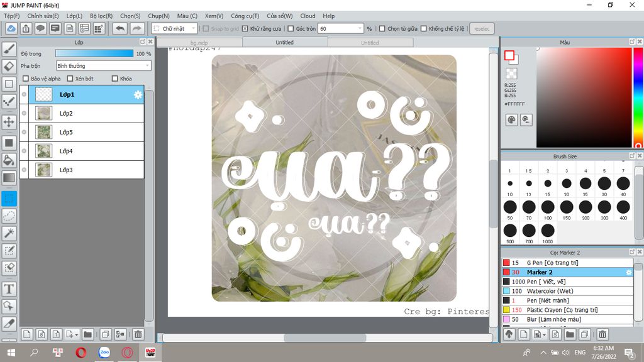Click layer folder icon in Lớp panel
The height and width of the screenshot is (362, 644).
tap(87, 334)
